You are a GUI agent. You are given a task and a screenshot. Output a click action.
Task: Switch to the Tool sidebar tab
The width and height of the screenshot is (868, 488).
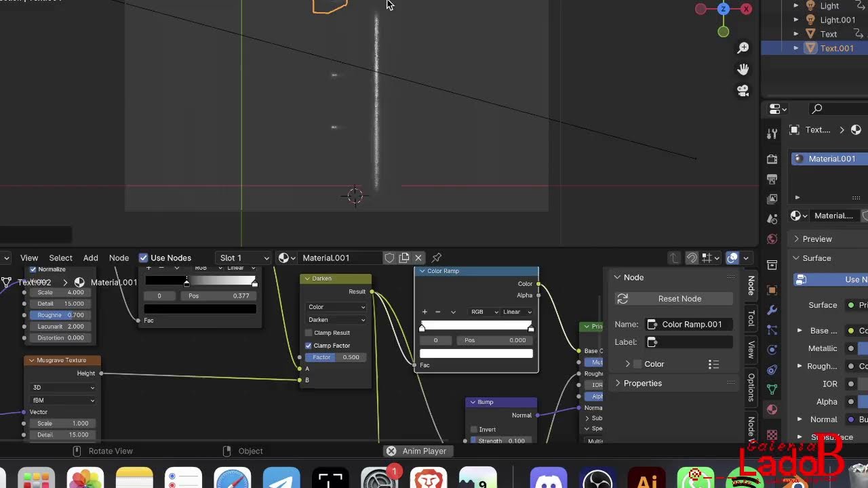751,319
